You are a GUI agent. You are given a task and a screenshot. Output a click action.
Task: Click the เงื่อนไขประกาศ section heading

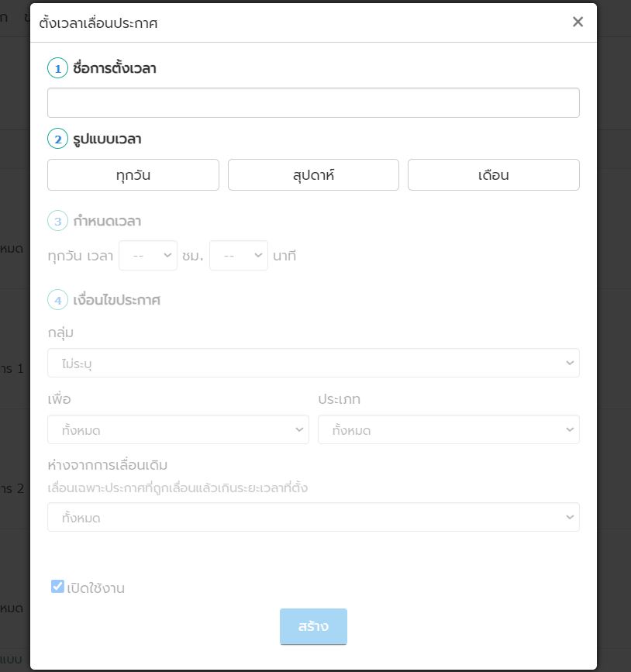click(x=116, y=300)
